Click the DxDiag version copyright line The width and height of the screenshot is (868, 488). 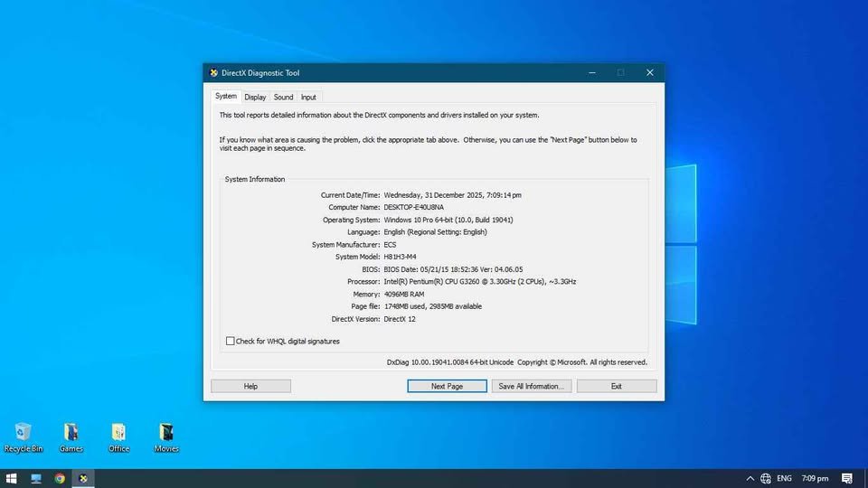tap(516, 362)
